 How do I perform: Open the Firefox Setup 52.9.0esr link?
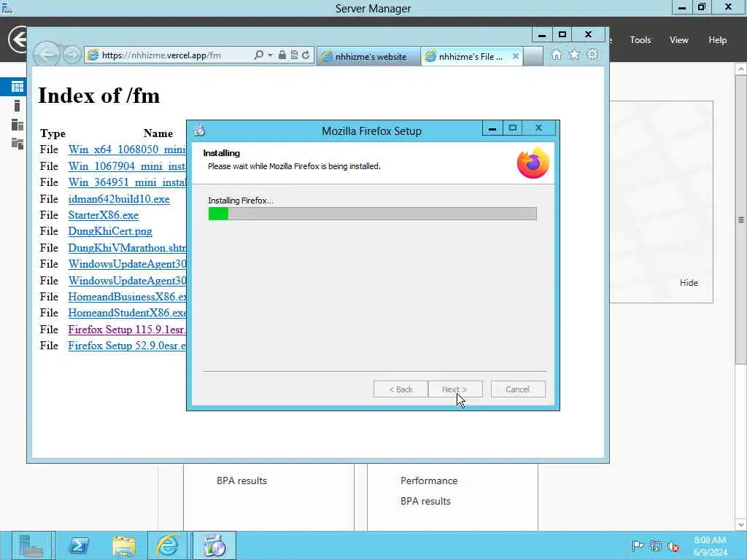click(x=127, y=346)
